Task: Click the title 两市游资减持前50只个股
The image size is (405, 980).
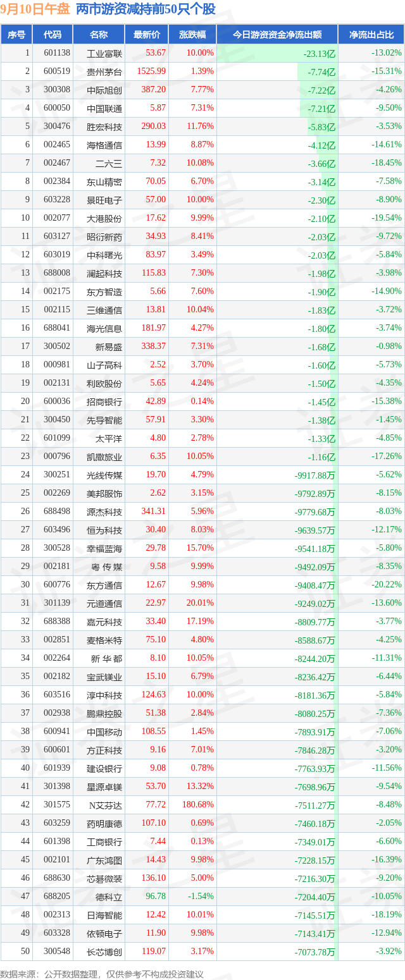Action: (146, 9)
